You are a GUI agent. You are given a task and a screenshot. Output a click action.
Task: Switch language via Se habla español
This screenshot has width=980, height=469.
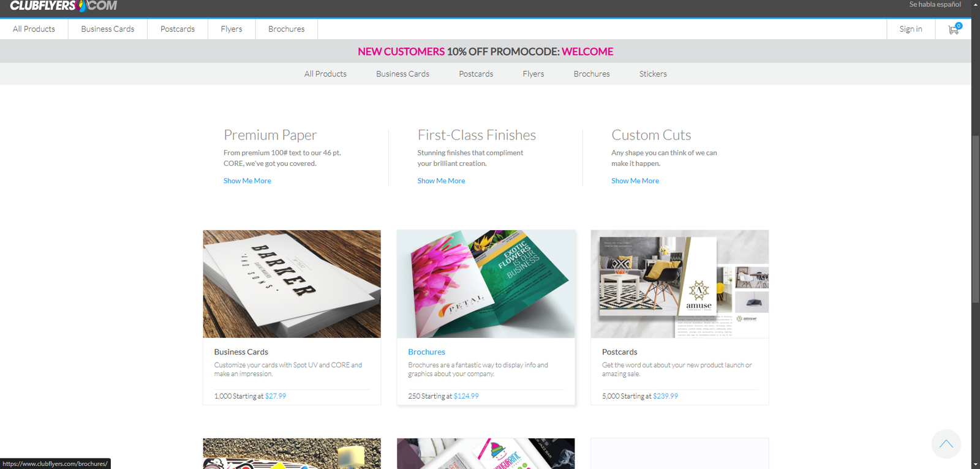click(x=935, y=5)
